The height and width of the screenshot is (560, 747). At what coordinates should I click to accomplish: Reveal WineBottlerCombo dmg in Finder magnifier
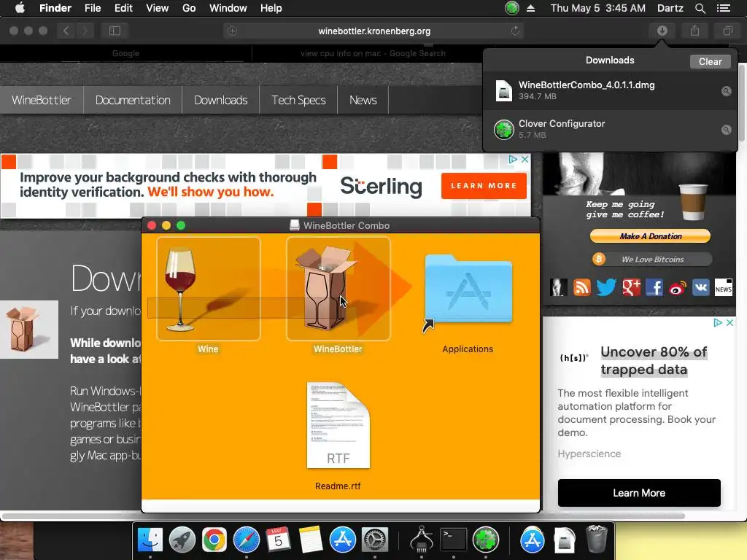(x=726, y=91)
